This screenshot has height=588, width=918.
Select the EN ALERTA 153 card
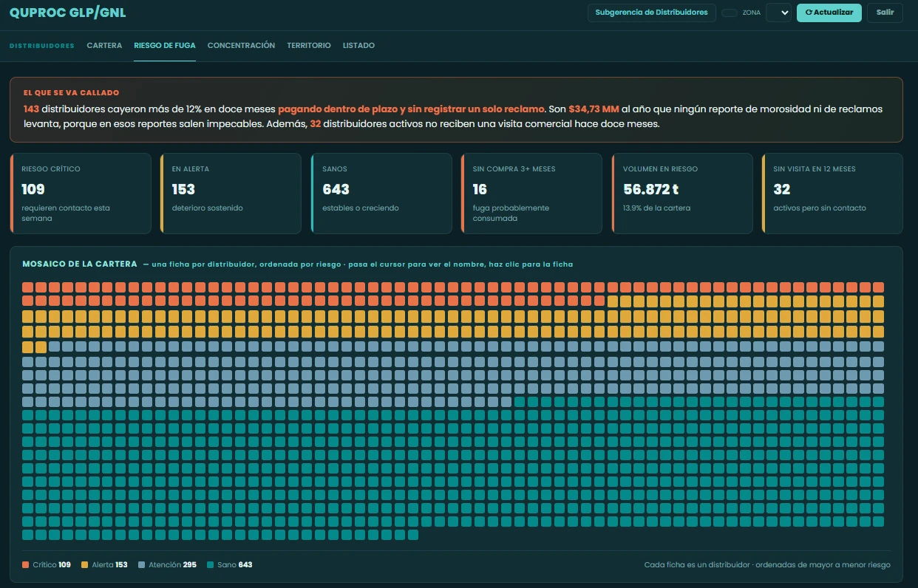pos(231,194)
